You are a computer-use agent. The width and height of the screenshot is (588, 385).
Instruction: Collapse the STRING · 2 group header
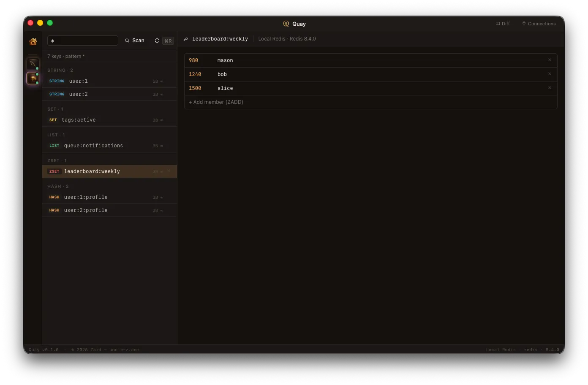(x=60, y=70)
